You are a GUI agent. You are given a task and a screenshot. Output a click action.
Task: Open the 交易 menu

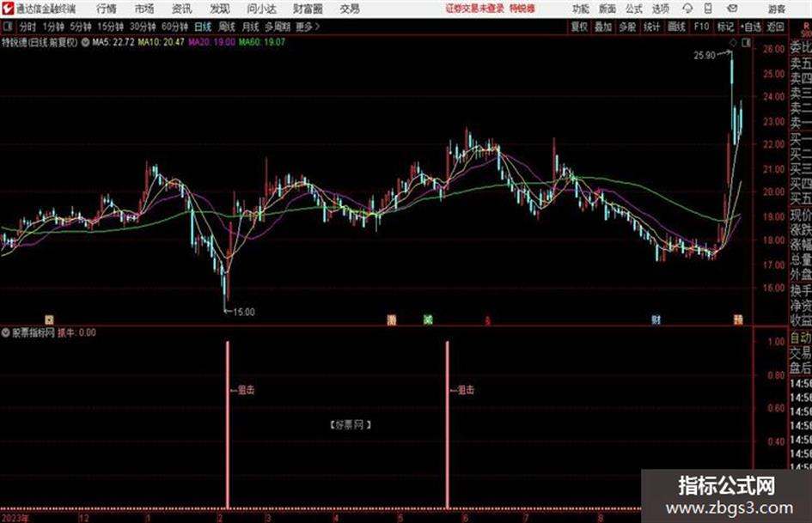pyautogui.click(x=350, y=9)
